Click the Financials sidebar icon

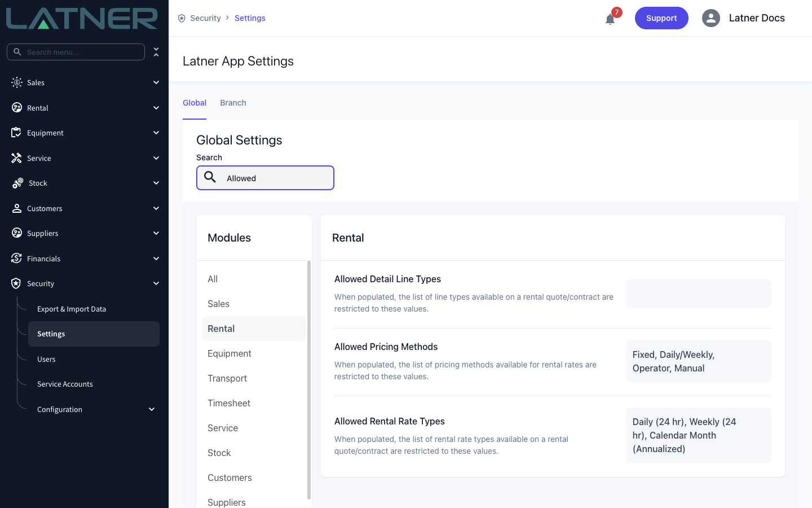[16, 259]
